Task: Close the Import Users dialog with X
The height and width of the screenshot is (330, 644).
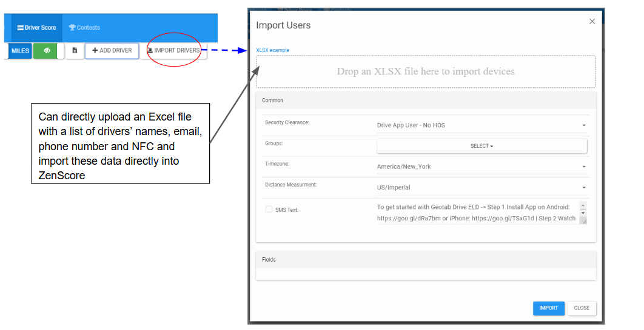Action: pos(592,21)
